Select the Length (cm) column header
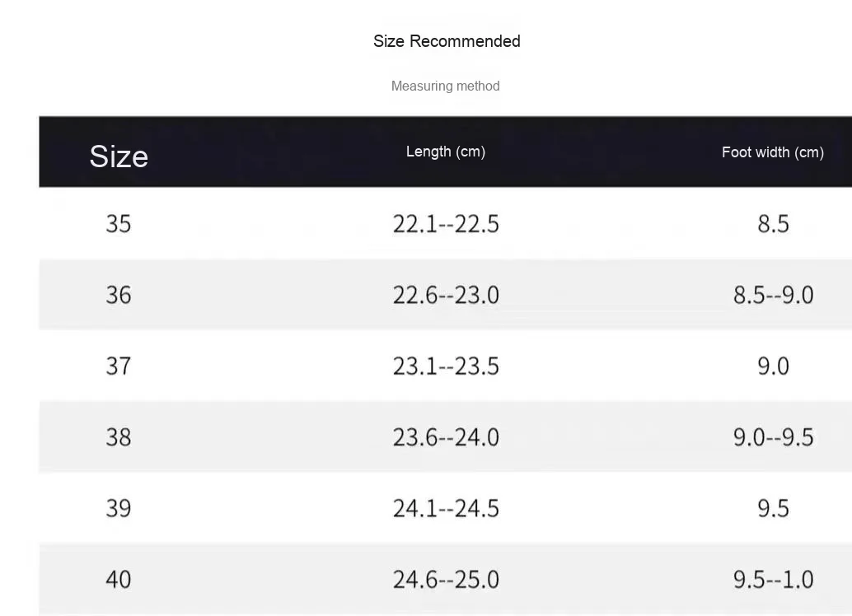Image resolution: width=852 pixels, height=616 pixels. [445, 152]
